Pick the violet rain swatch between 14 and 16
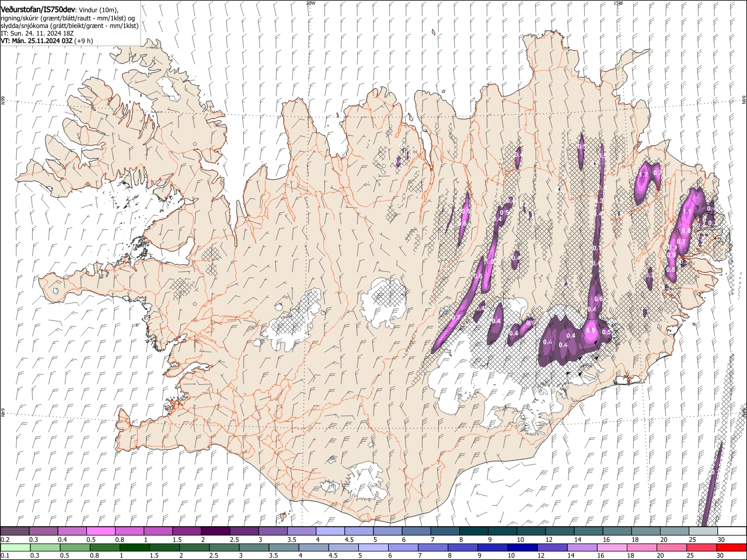 click(x=582, y=547)
